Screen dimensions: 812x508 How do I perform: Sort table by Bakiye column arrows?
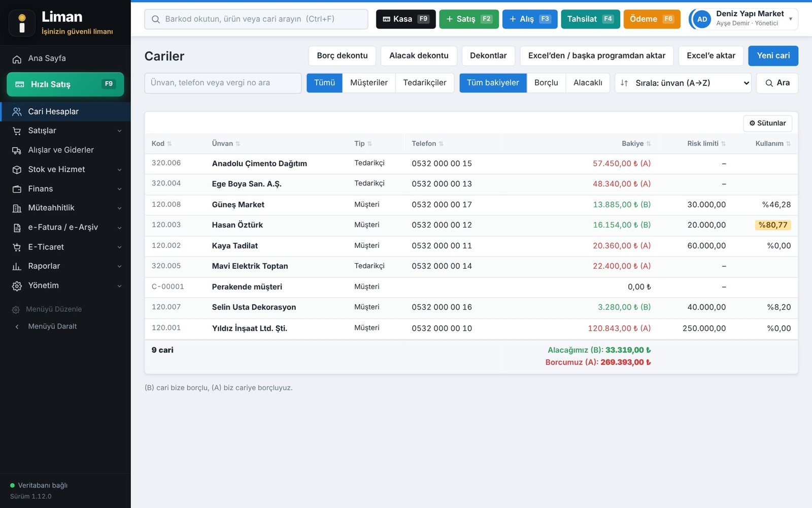click(649, 144)
